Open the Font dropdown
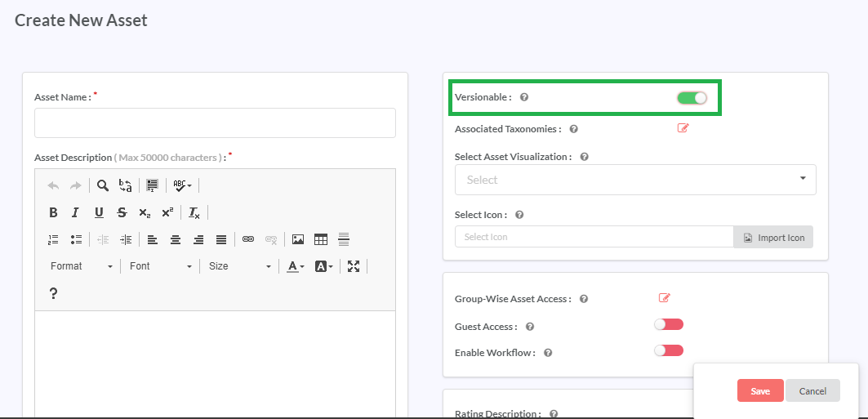 [x=161, y=266]
